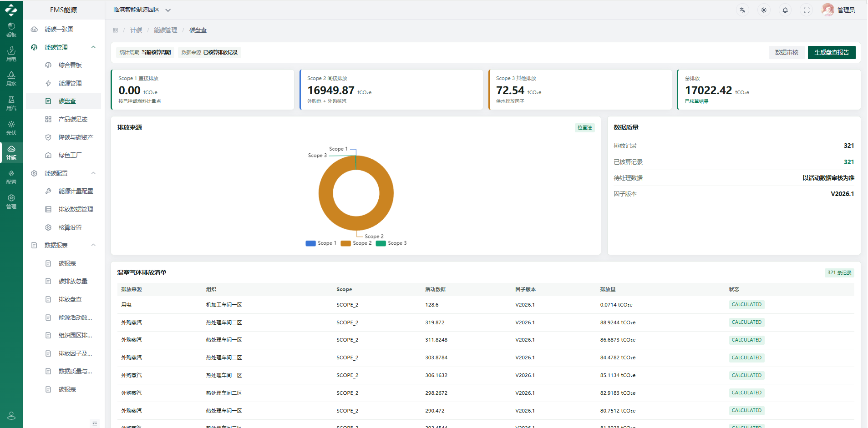This screenshot has width=868, height=428.
Task: Open the 临港智能制造园区 park dropdown
Action: click(142, 10)
